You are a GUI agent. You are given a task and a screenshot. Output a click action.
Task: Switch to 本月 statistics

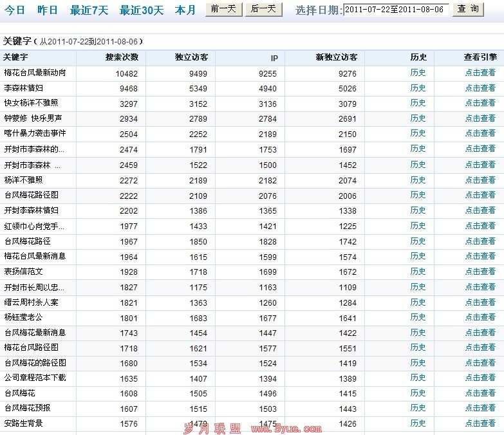pyautogui.click(x=185, y=10)
